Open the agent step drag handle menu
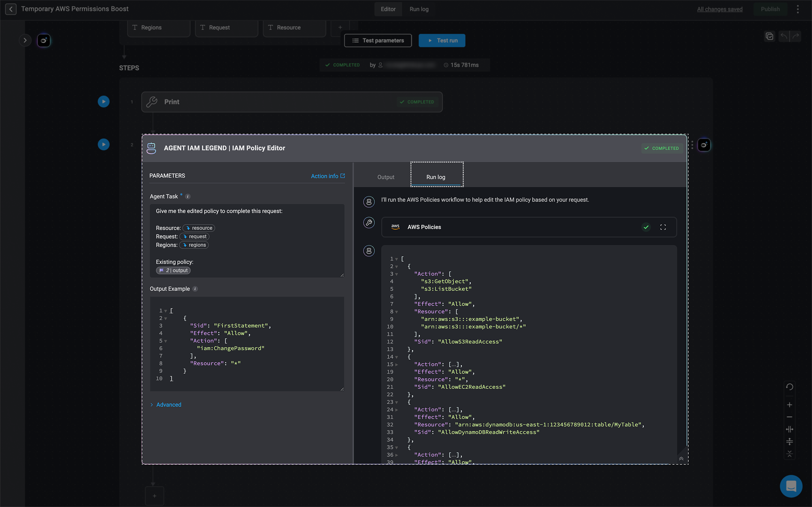 click(692, 145)
